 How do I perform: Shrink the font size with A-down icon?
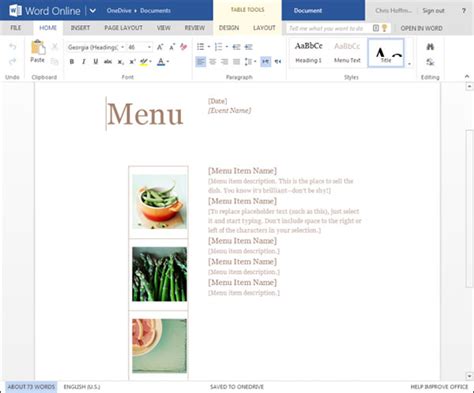(x=172, y=47)
